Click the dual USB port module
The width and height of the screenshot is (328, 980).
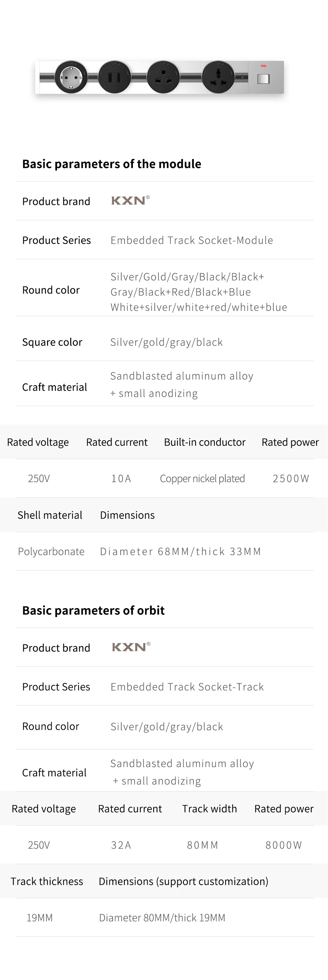[x=114, y=77]
